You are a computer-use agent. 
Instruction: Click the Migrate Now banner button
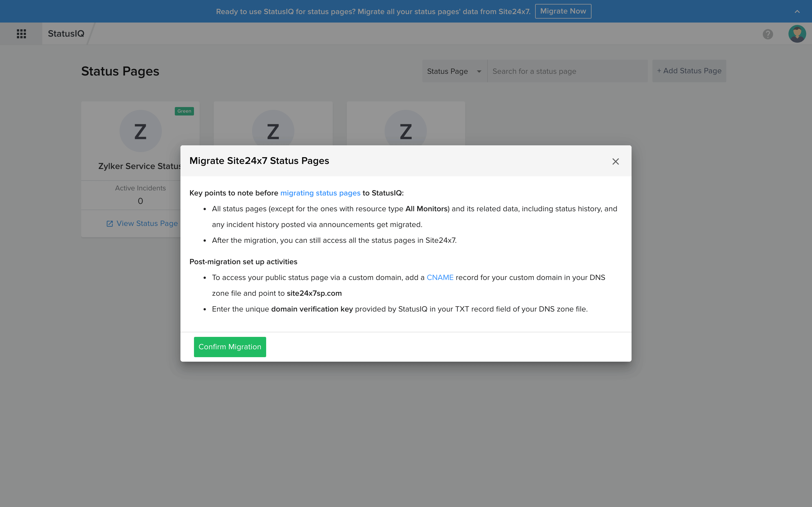click(563, 11)
